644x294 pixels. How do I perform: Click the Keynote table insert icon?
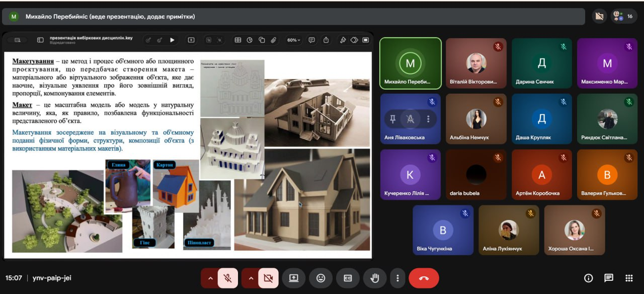237,40
